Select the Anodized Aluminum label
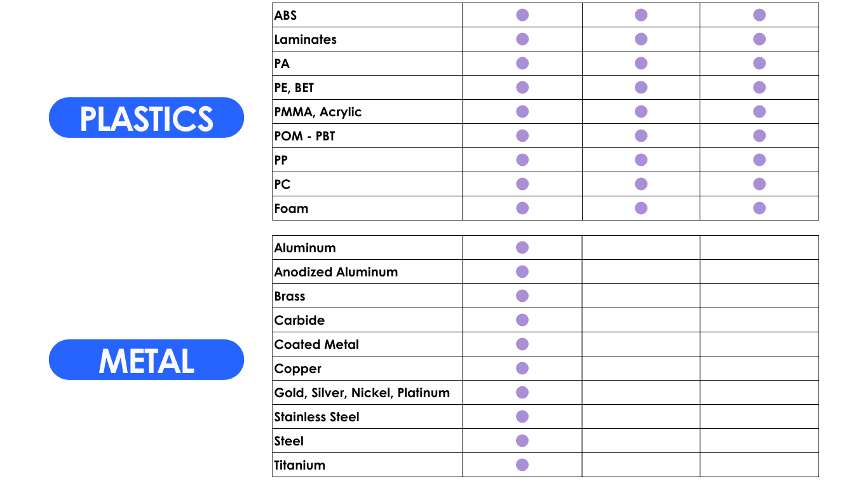Image resolution: width=868 pixels, height=488 pixels. 336,272
